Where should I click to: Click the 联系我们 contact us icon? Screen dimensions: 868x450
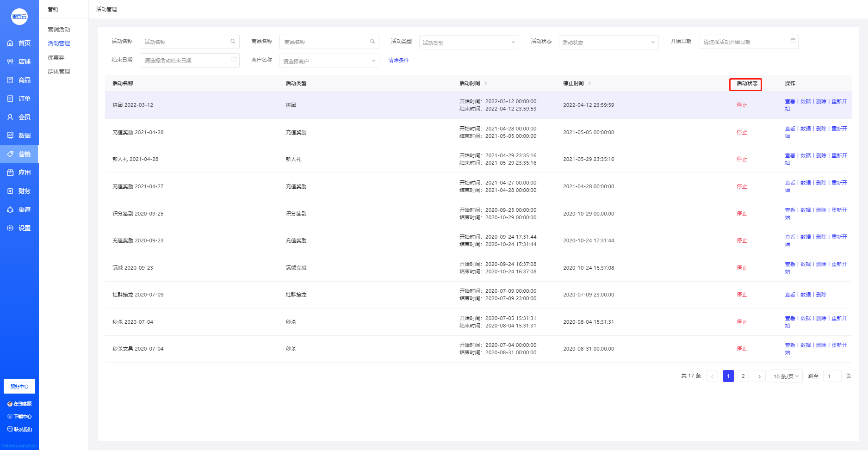click(x=10, y=429)
